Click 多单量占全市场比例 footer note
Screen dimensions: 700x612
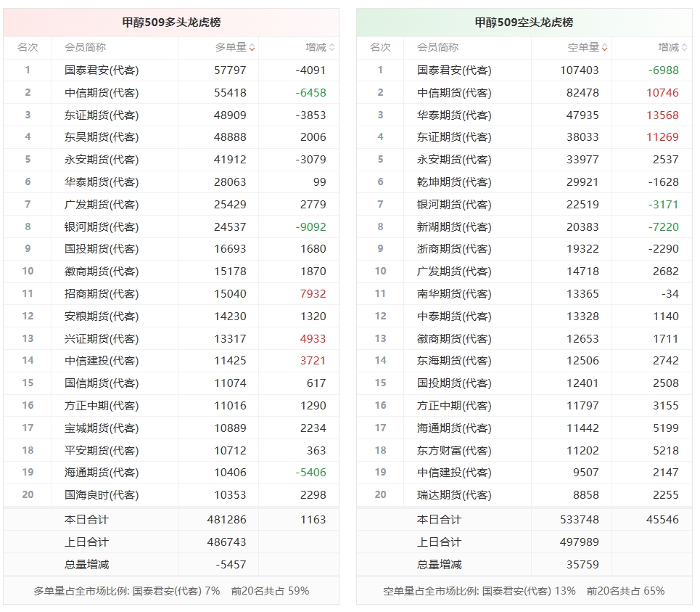171,591
